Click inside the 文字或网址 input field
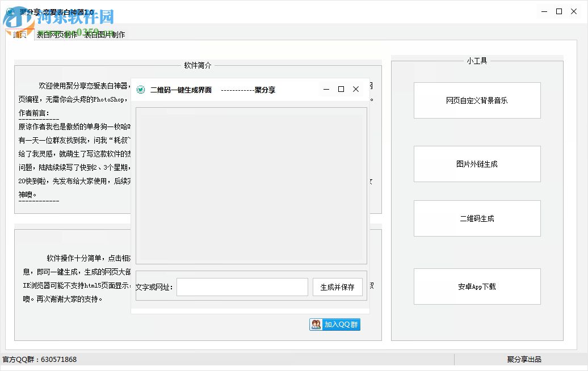Screen dimensions: 588x371 click(x=242, y=286)
